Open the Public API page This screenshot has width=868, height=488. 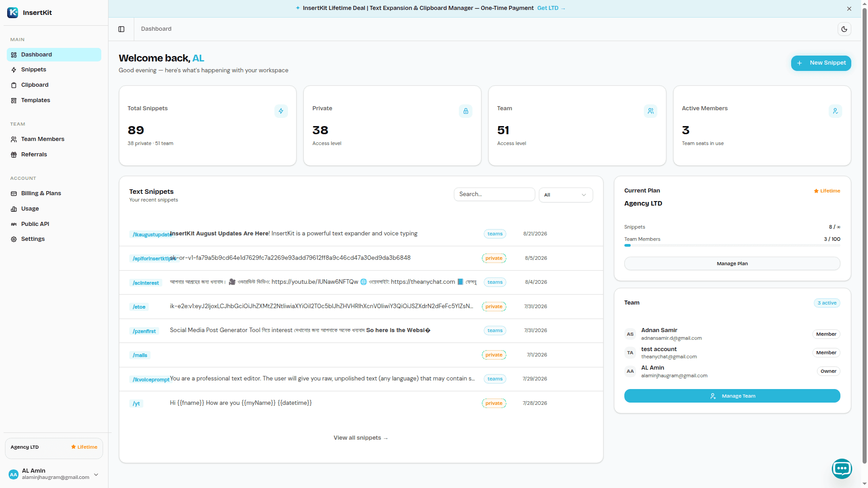pos(54,224)
